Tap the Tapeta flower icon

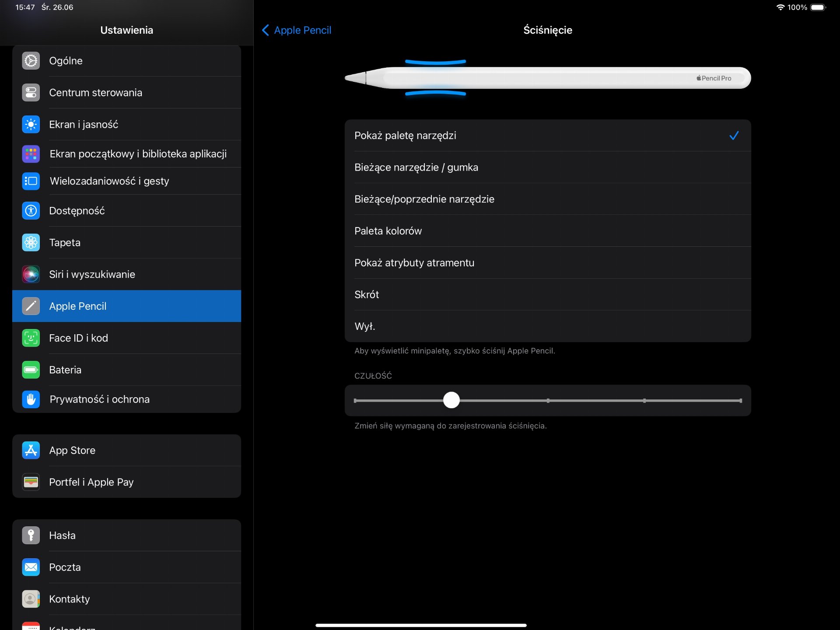[x=31, y=243]
